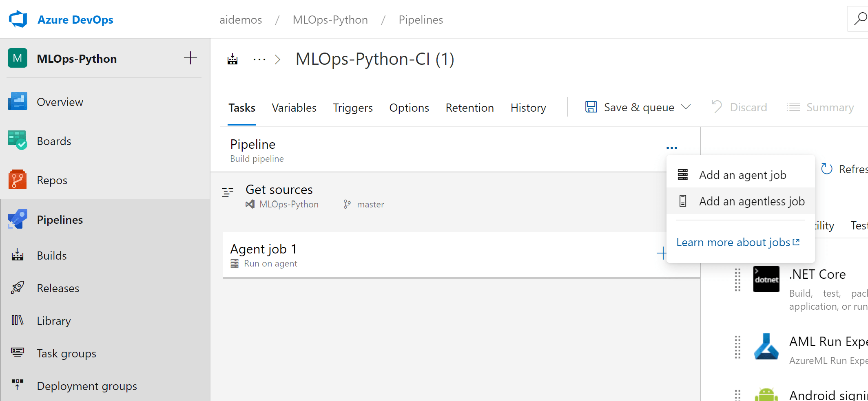Select the Pipeline build pipeline row
This screenshot has height=401, width=868.
tap(455, 150)
